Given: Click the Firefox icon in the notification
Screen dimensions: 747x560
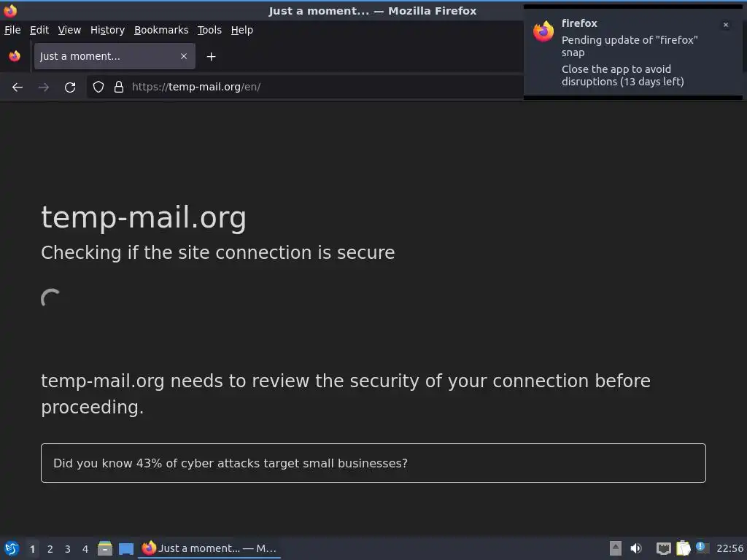Looking at the screenshot, I should [543, 31].
